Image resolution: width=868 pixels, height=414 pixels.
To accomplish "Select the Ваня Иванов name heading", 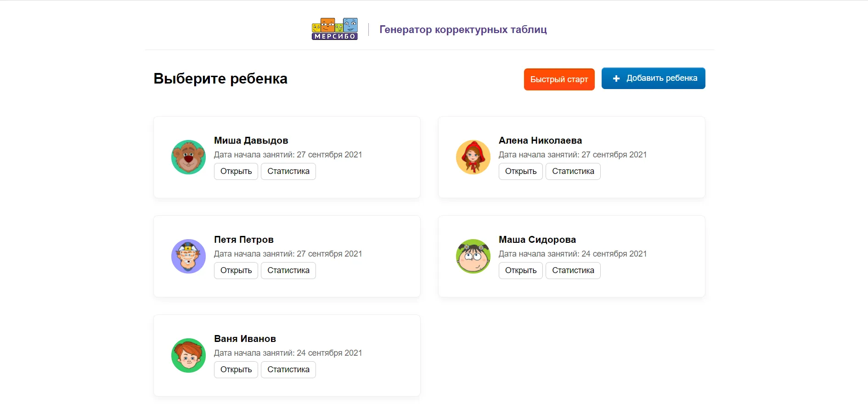I will point(245,339).
